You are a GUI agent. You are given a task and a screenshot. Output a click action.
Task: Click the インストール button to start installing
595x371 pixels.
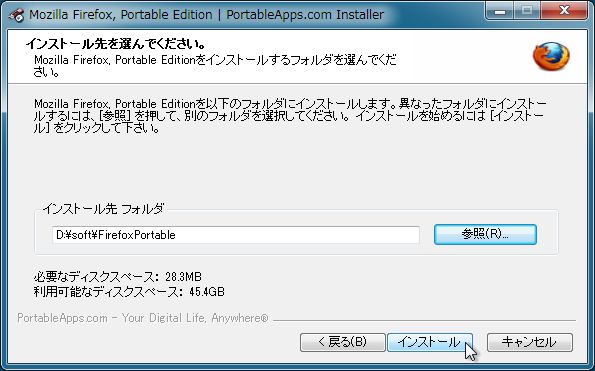click(430, 342)
